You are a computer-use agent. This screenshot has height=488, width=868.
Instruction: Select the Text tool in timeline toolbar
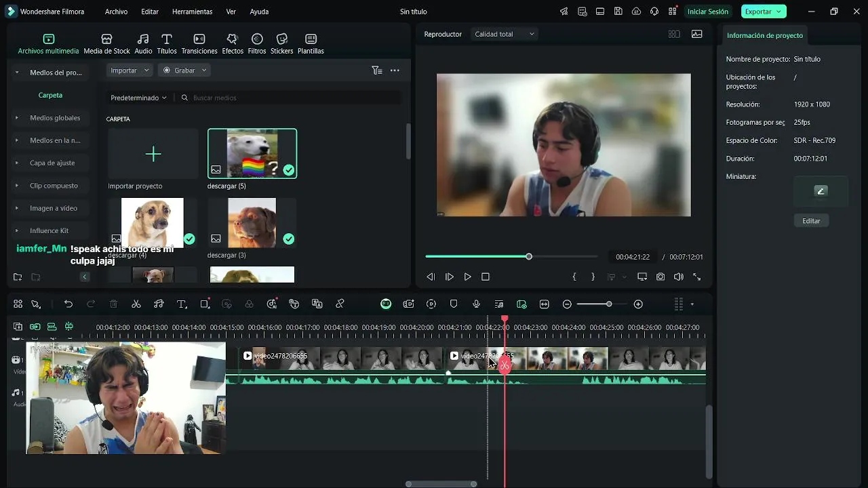point(182,304)
